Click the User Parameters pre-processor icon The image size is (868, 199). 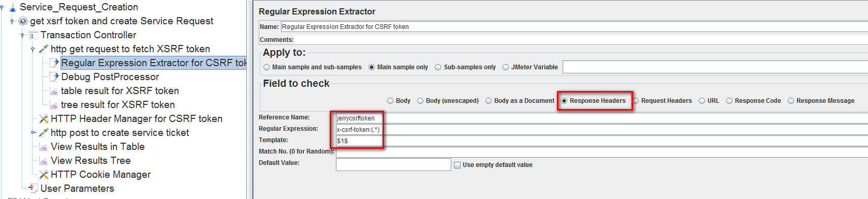[33, 189]
